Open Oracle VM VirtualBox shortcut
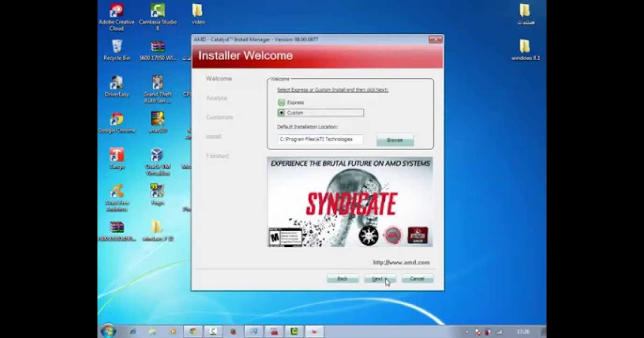This screenshot has width=644, height=338. (x=157, y=162)
